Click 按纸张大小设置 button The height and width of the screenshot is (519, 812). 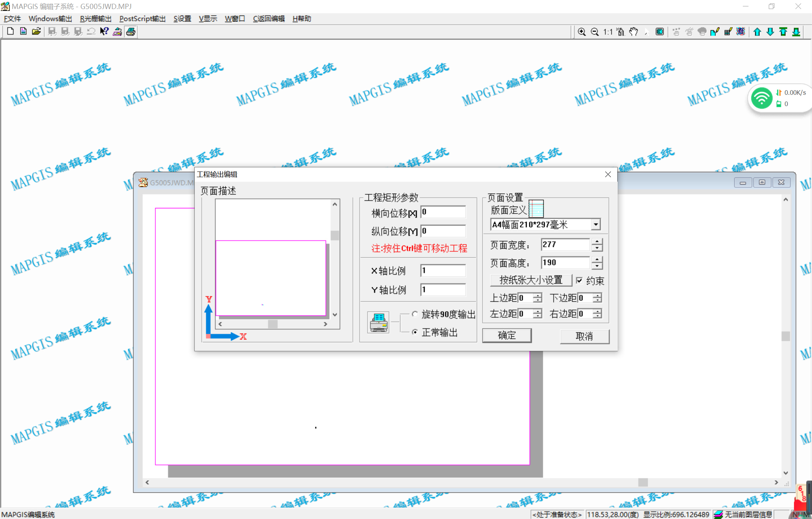pos(531,280)
